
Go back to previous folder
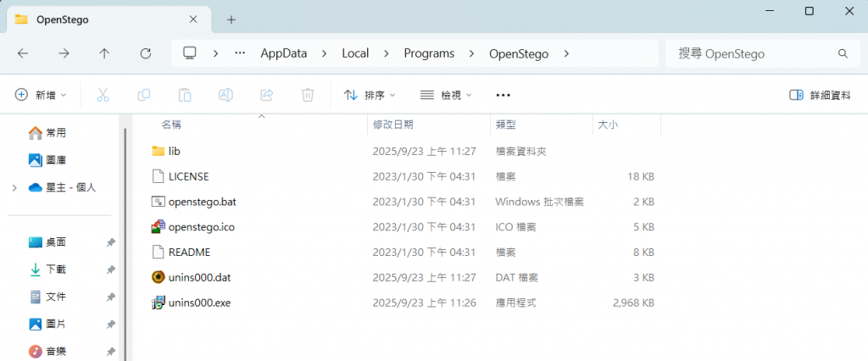[x=22, y=53]
